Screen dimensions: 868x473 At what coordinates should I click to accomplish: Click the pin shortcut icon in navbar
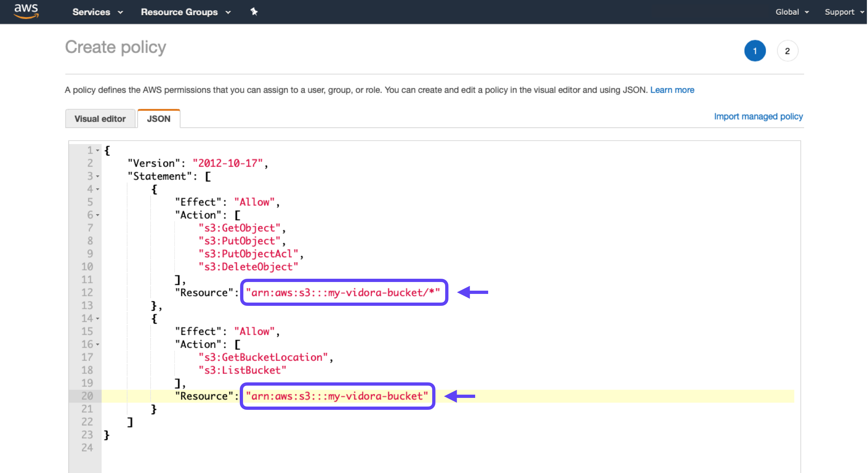[254, 12]
